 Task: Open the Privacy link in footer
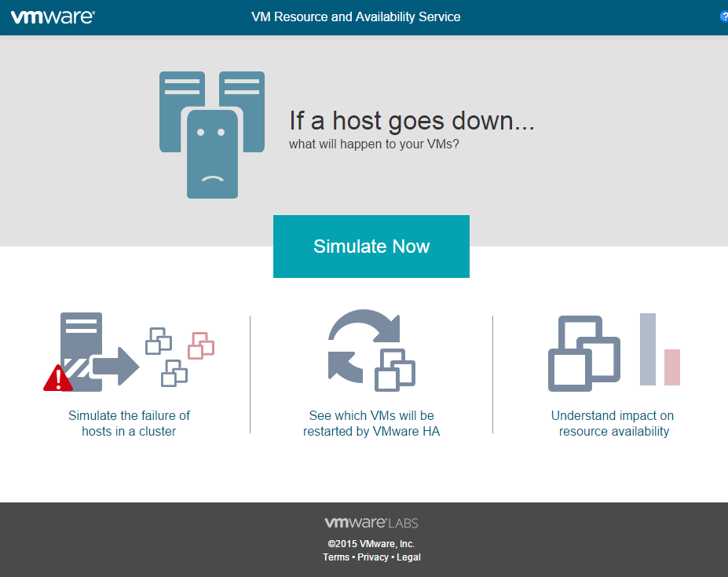point(373,557)
